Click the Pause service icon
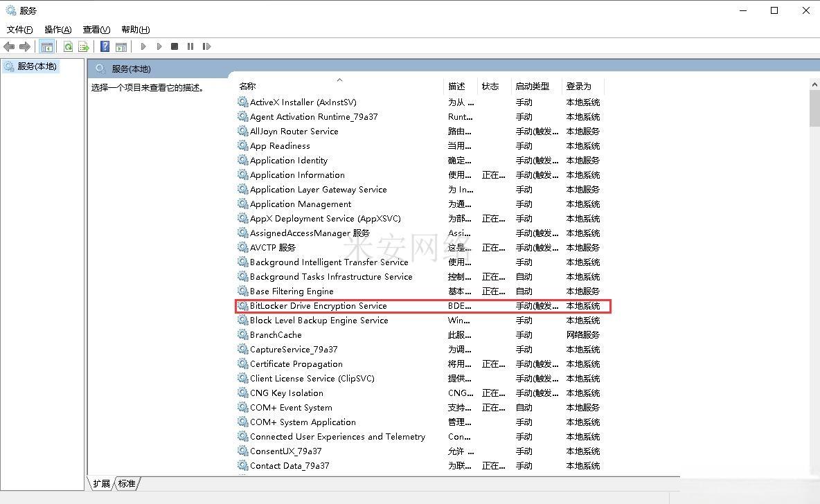 point(190,46)
